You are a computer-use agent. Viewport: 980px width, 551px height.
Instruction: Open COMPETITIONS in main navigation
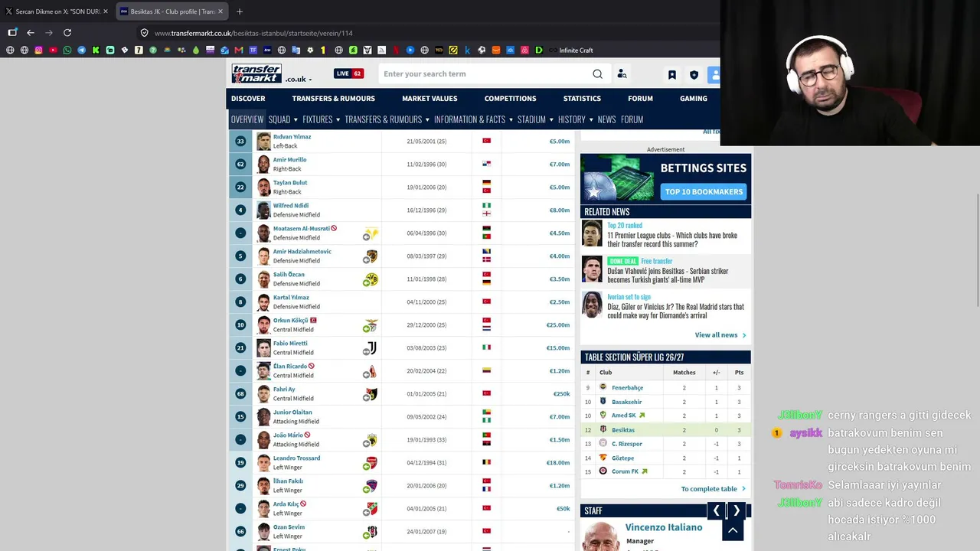click(511, 99)
